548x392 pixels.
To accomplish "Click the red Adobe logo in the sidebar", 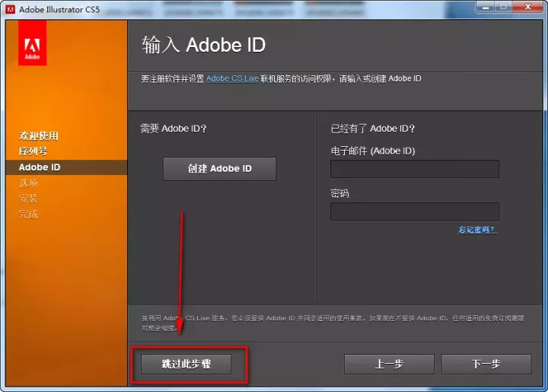I will 32,43.
